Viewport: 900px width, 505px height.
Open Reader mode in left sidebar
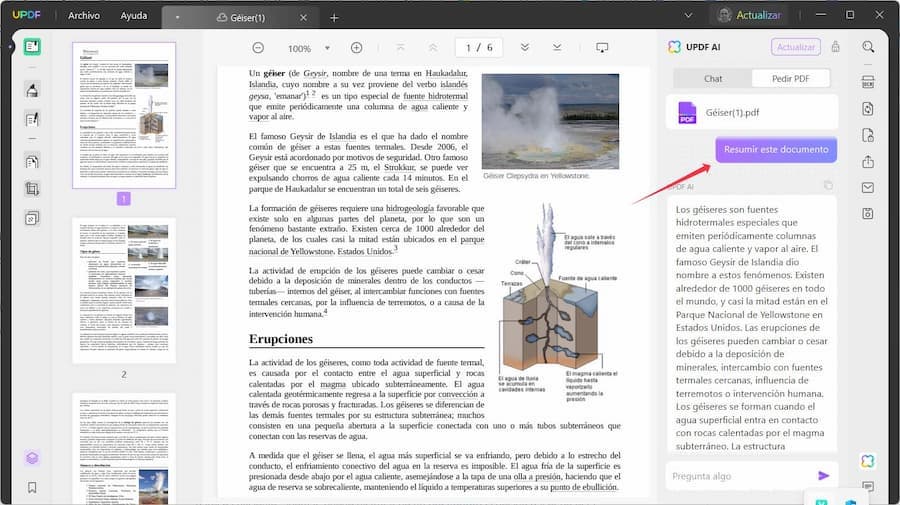pyautogui.click(x=32, y=46)
